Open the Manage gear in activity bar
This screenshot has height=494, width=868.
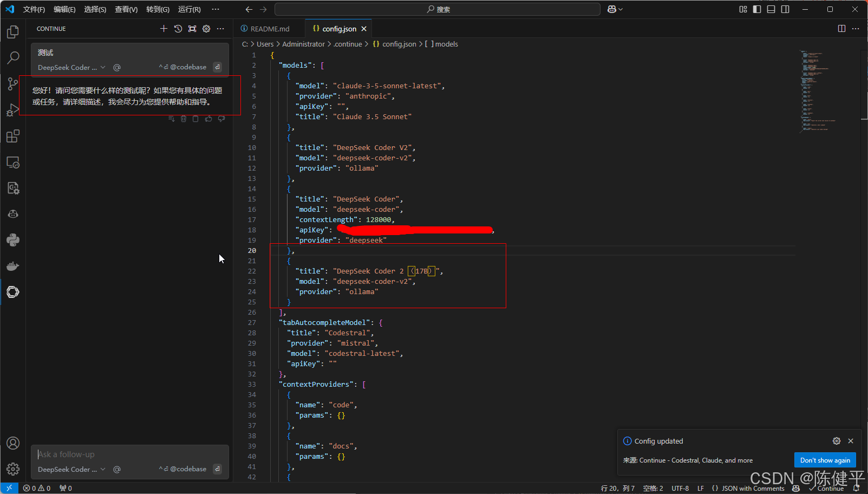point(13,469)
